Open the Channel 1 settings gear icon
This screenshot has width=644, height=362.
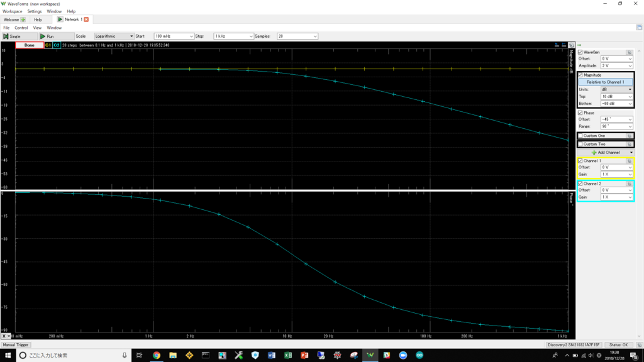coord(629,161)
